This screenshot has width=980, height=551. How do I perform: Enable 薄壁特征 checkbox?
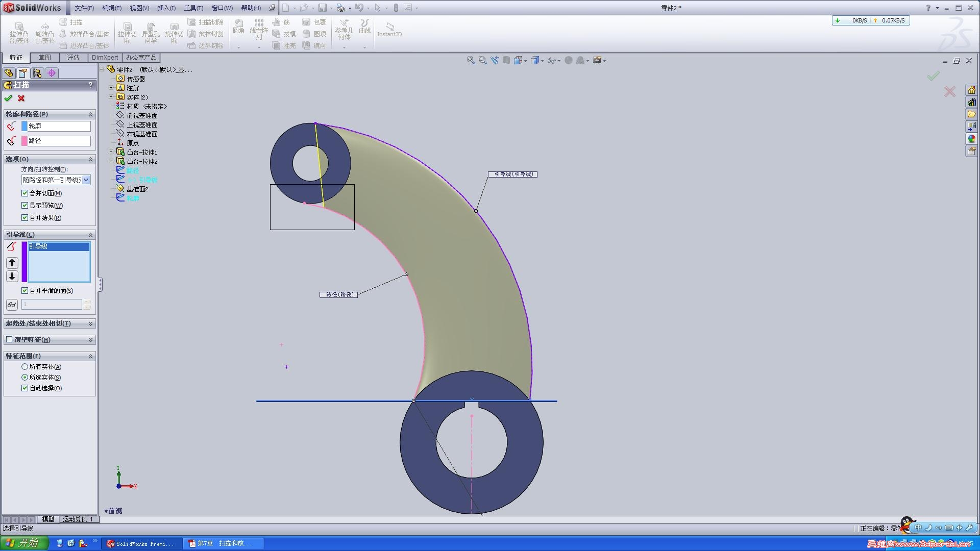point(9,340)
